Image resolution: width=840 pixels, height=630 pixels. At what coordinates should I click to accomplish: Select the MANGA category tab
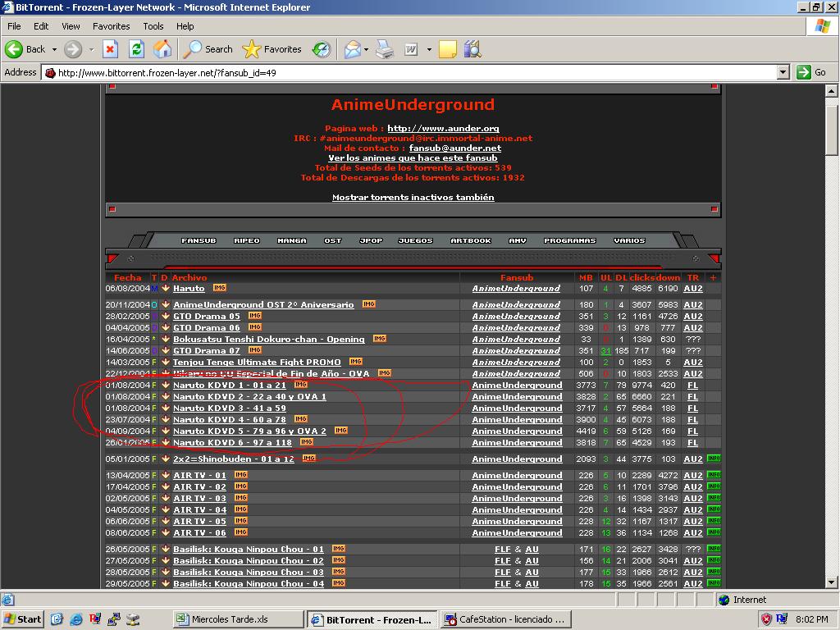click(x=292, y=240)
